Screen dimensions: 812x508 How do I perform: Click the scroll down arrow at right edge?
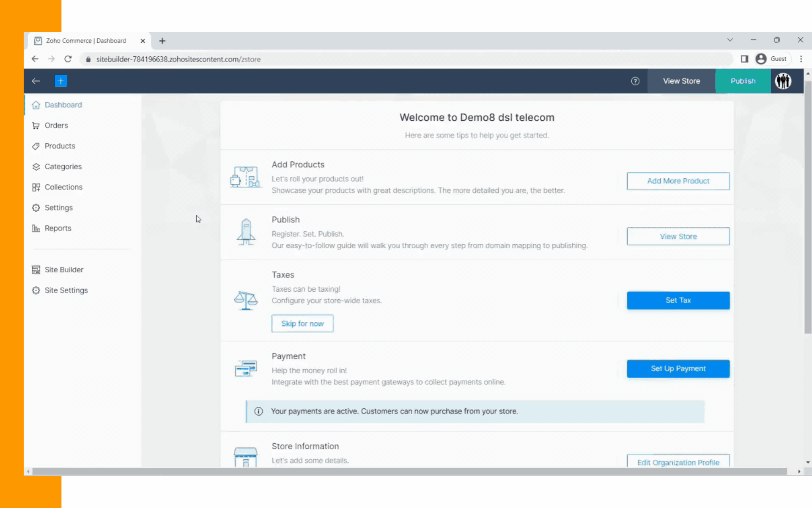[808, 463]
